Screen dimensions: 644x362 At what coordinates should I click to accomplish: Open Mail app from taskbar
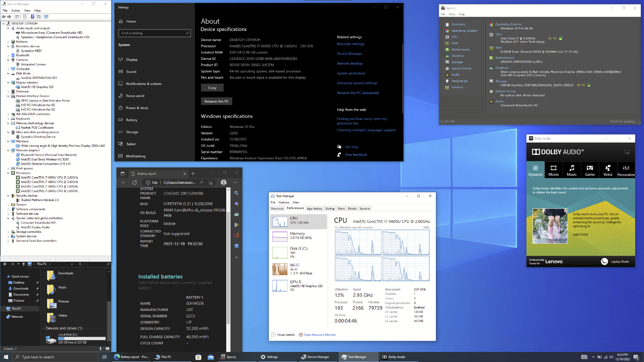tap(211, 357)
